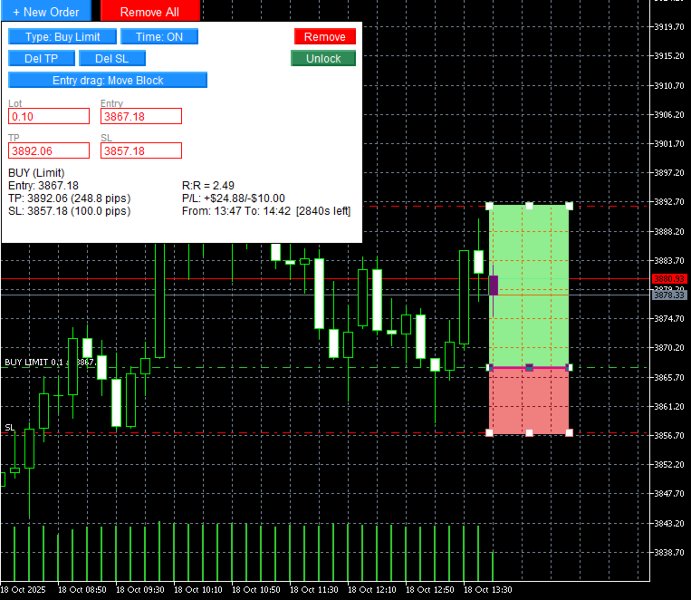Click the Remove All button

150,11
